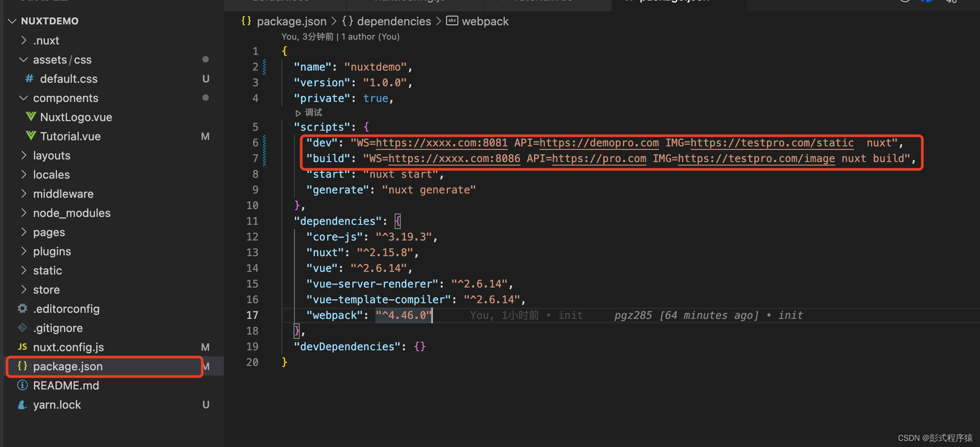980x447 pixels.
Task: Open the https://testpro.com/image link
Action: tap(756, 159)
